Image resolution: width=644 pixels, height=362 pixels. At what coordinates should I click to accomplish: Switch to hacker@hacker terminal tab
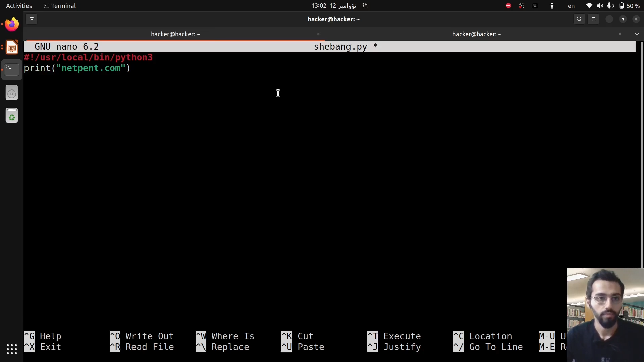click(x=477, y=34)
